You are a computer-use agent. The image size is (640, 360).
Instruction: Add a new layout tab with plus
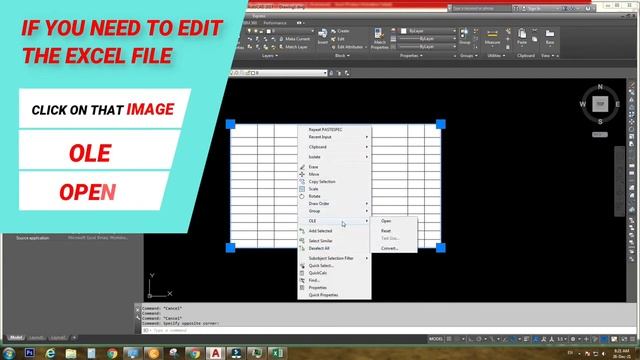pyautogui.click(x=74, y=338)
